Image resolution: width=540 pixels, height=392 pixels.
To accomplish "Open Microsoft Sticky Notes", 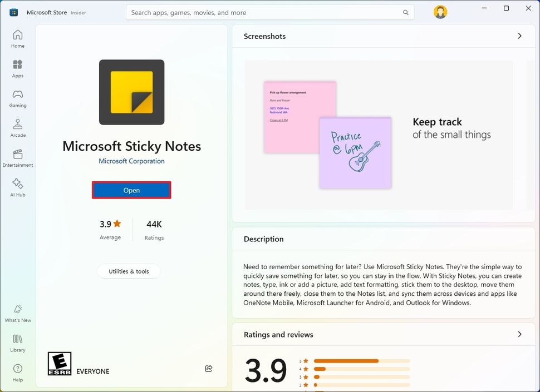I will click(131, 190).
